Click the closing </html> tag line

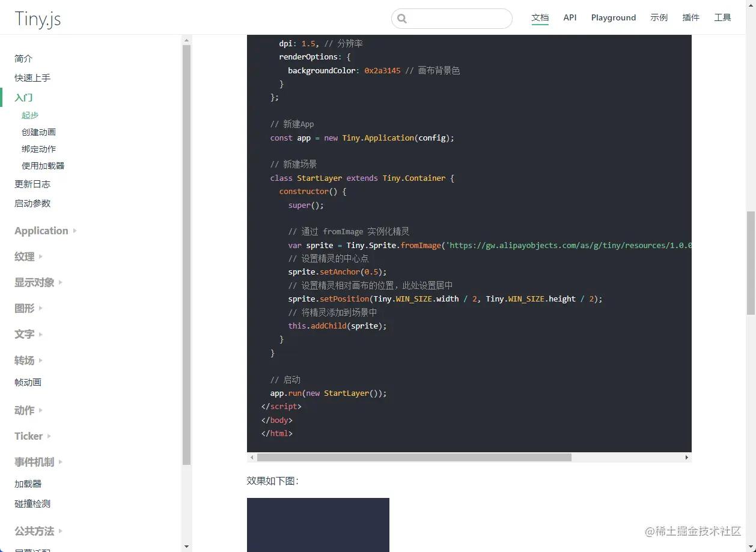click(277, 433)
